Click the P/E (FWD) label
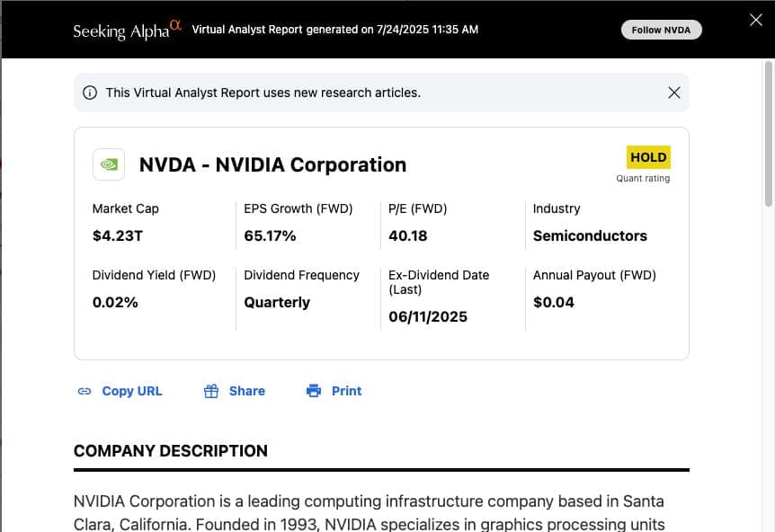The height and width of the screenshot is (532, 775). (x=418, y=209)
